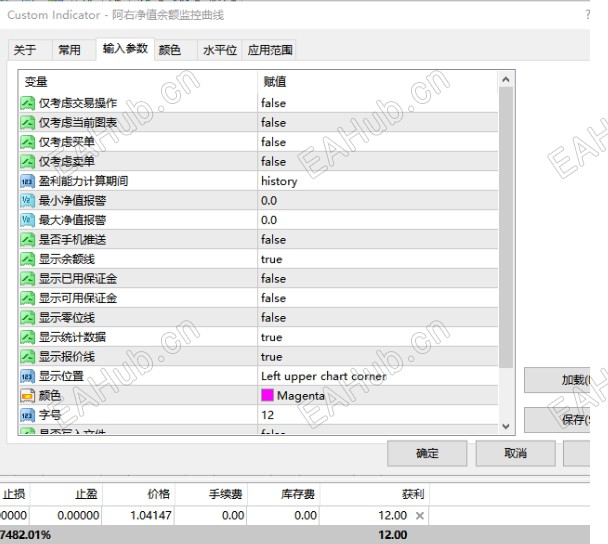Click the icon beside 显示可用保证金

[x=28, y=298]
